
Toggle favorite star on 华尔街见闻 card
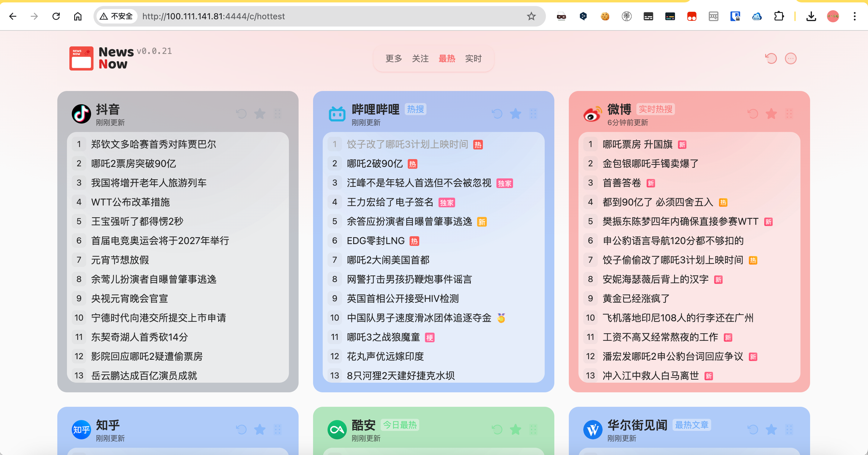coord(771,429)
